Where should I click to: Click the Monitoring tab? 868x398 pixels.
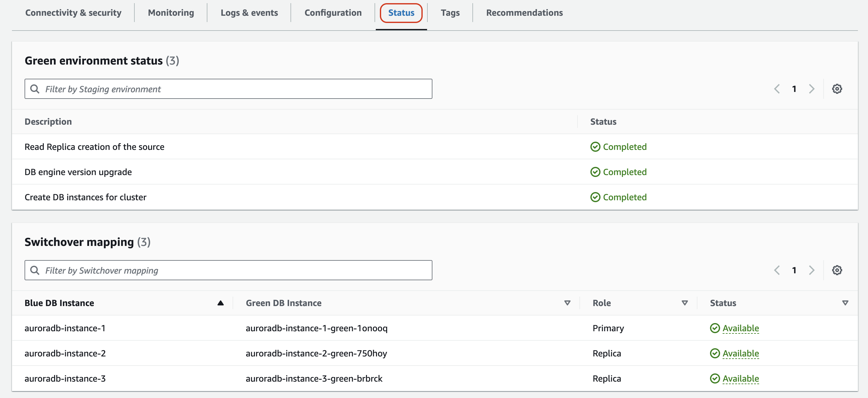tap(171, 12)
